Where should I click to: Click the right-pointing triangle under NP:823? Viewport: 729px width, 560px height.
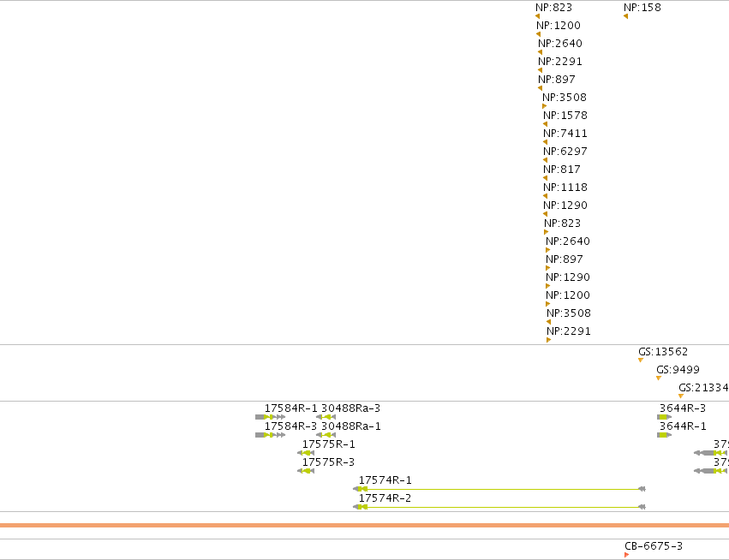[x=547, y=232]
